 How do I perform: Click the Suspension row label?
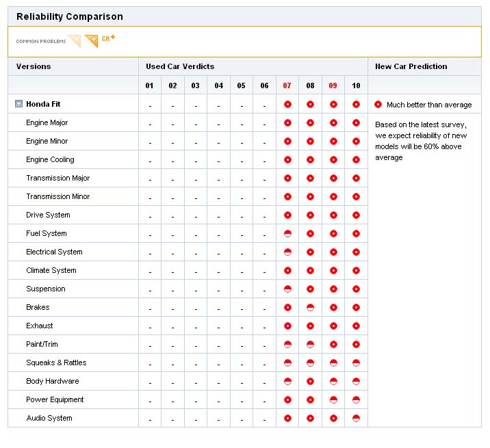coord(46,289)
